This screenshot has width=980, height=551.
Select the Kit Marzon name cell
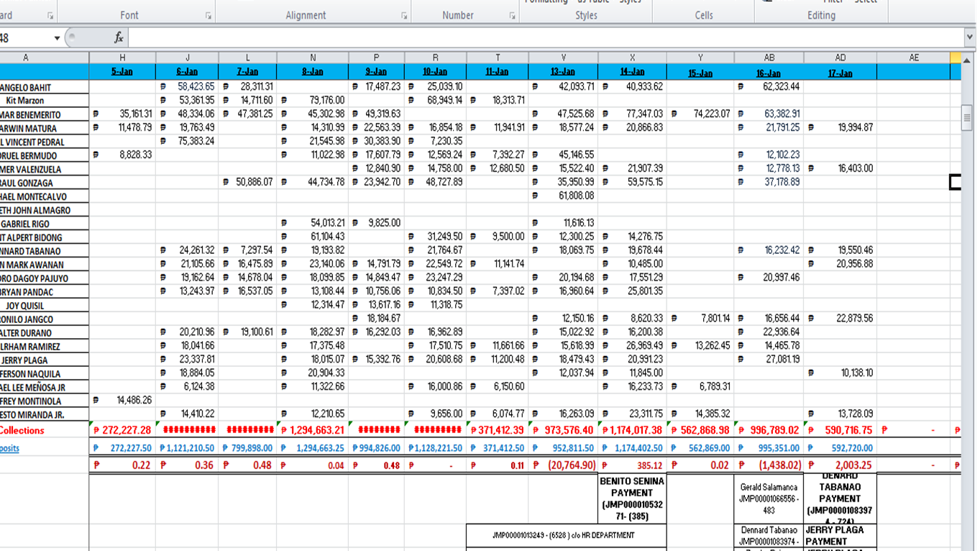tap(45, 101)
